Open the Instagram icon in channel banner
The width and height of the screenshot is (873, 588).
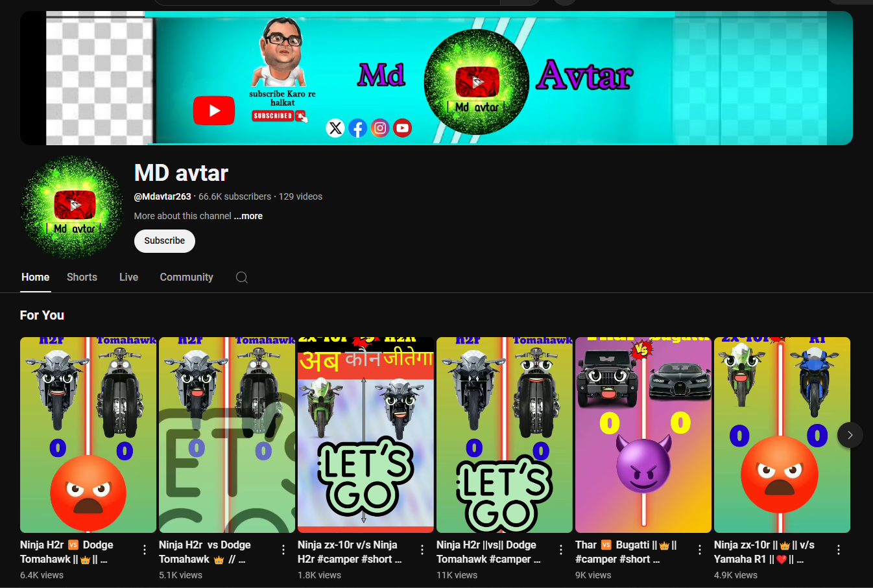click(380, 128)
